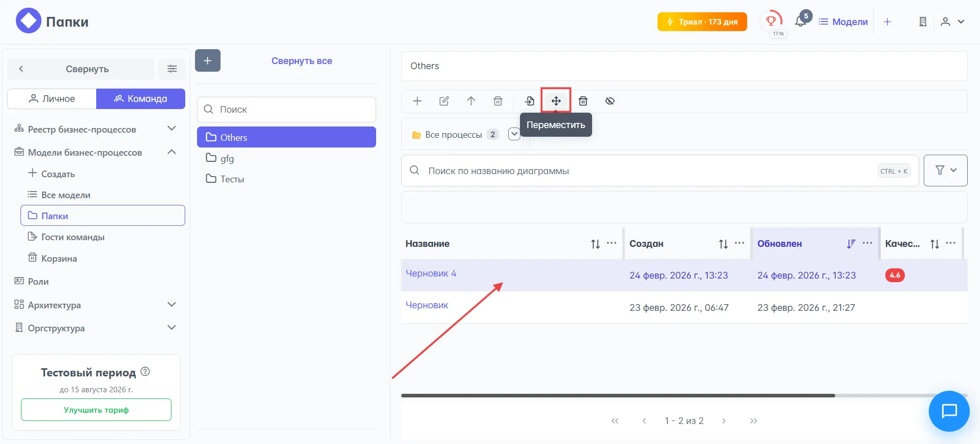Image resolution: width=980 pixels, height=444 pixels.
Task: Click the import file toolbar icon
Action: pyautogui.click(x=530, y=101)
